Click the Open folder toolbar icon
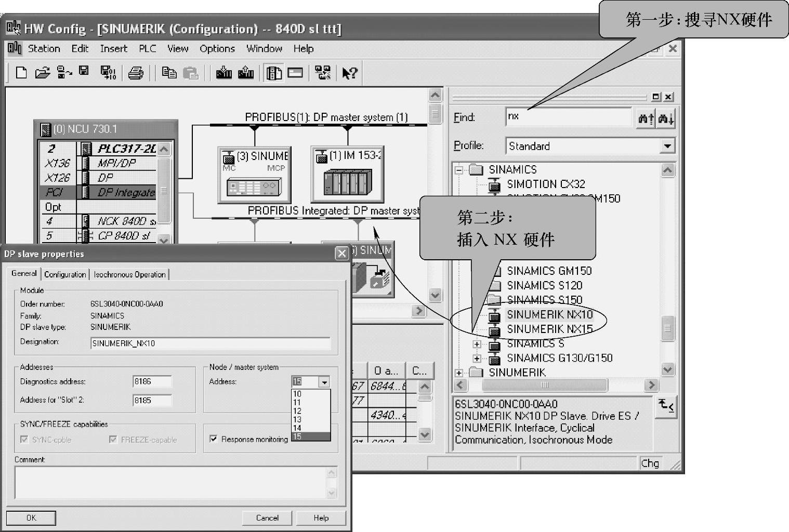 click(42, 73)
